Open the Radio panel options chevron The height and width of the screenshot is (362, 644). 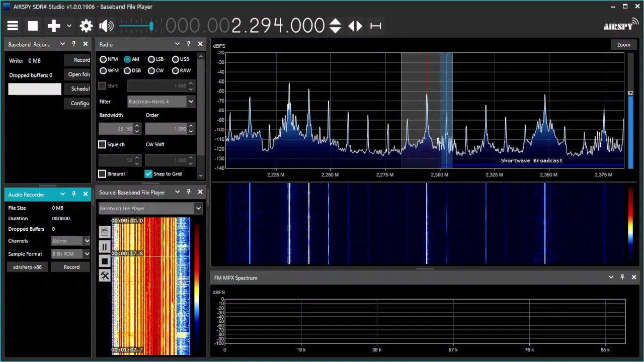pos(177,44)
